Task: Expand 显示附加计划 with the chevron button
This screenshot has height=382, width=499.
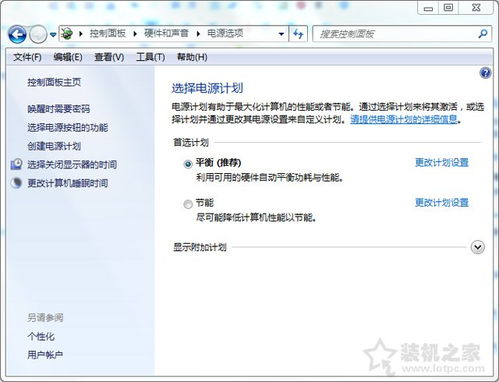Action: pyautogui.click(x=478, y=247)
